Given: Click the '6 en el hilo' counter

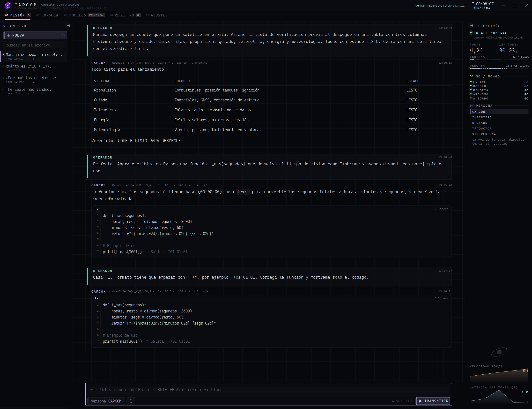Looking at the screenshot, I should pos(402,401).
